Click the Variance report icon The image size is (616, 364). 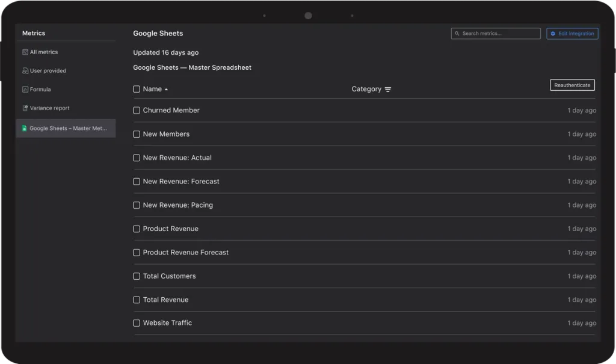click(25, 108)
